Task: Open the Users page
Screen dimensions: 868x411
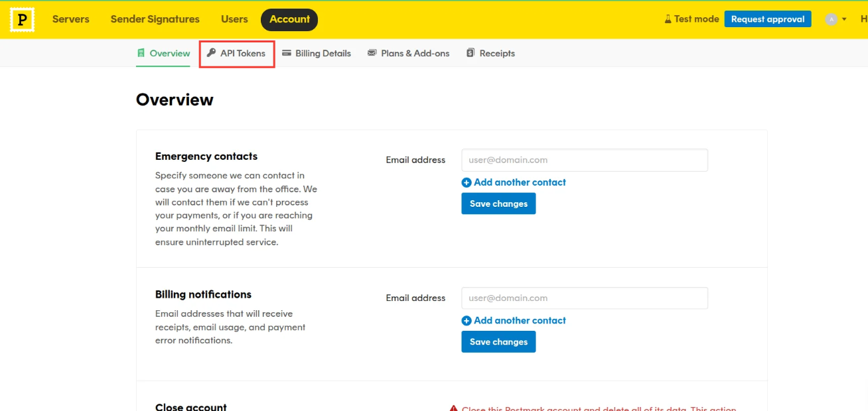Action: (234, 19)
